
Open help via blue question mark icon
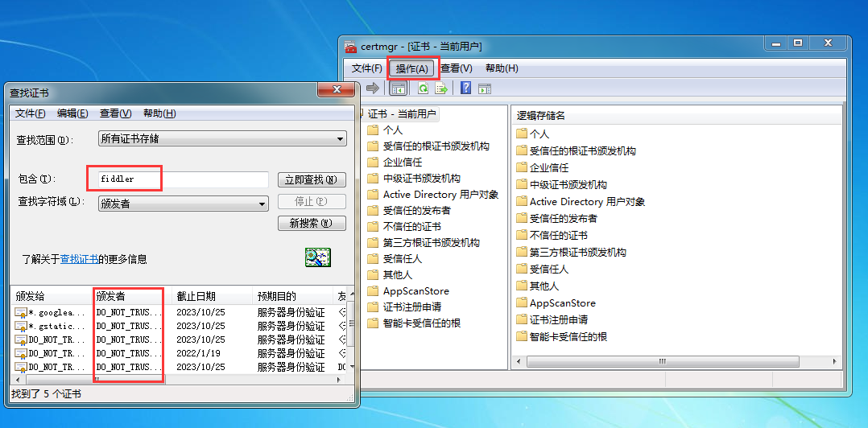[x=466, y=88]
